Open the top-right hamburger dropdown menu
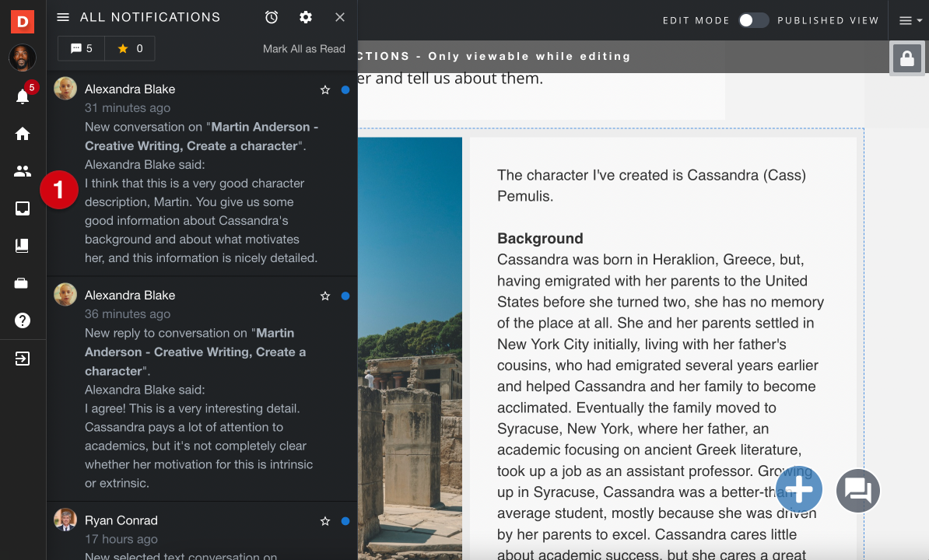Image resolution: width=929 pixels, height=560 pixels. (910, 21)
